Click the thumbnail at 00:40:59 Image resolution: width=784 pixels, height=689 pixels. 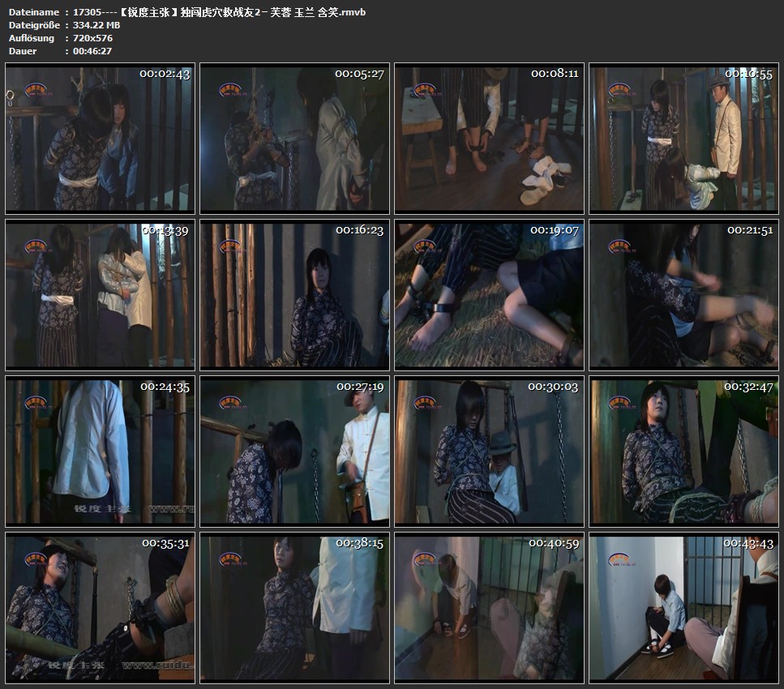tap(489, 608)
